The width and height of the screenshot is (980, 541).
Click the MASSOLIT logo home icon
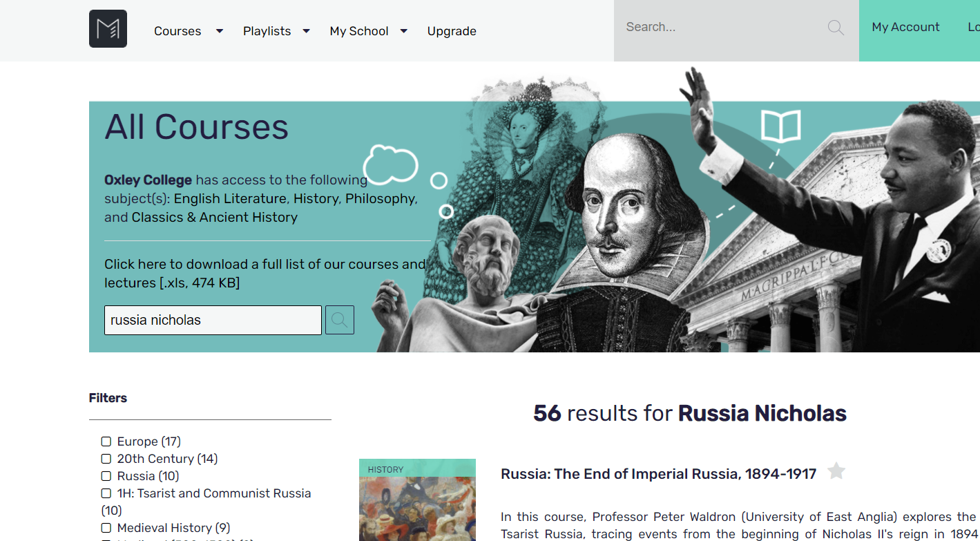coord(108,29)
